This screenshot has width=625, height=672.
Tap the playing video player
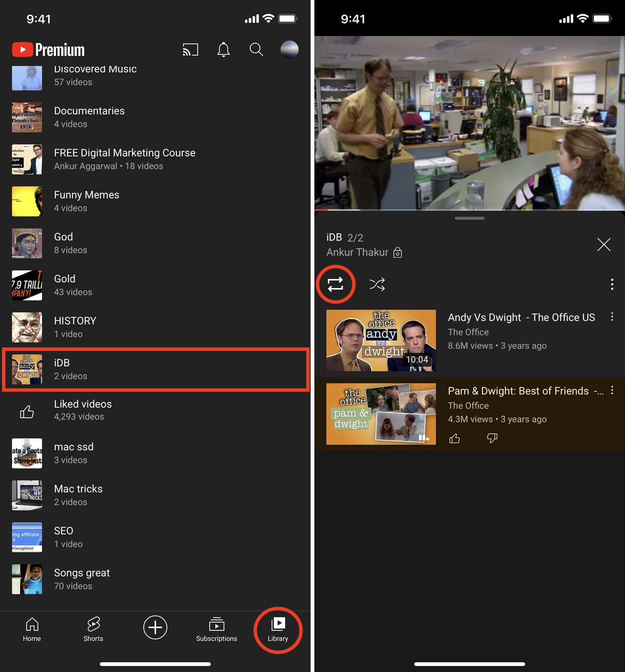(x=470, y=123)
